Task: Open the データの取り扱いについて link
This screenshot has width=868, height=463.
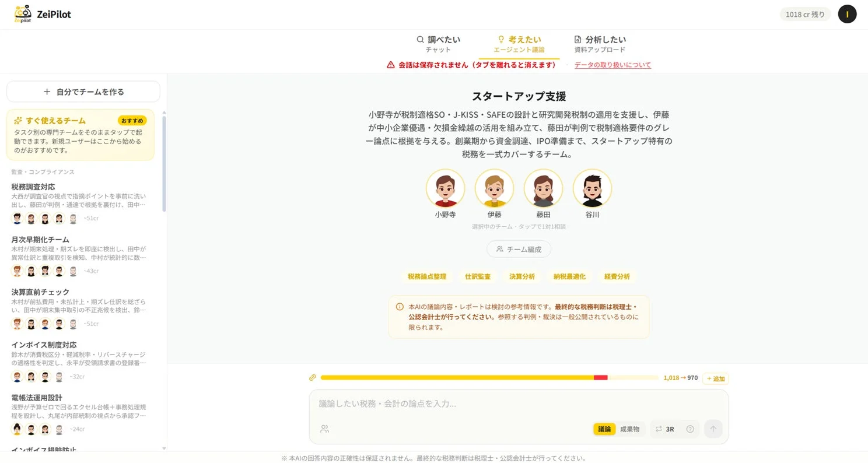Action: click(612, 65)
